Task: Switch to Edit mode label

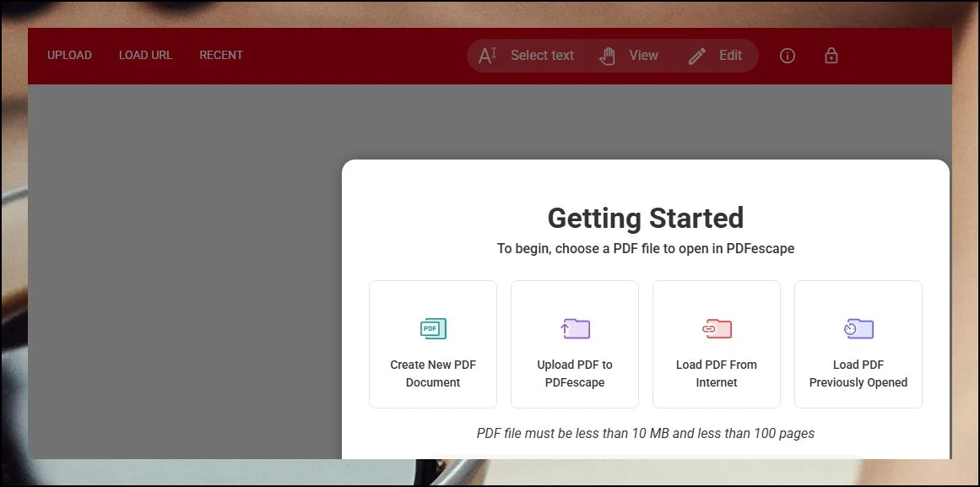Action: tap(730, 56)
